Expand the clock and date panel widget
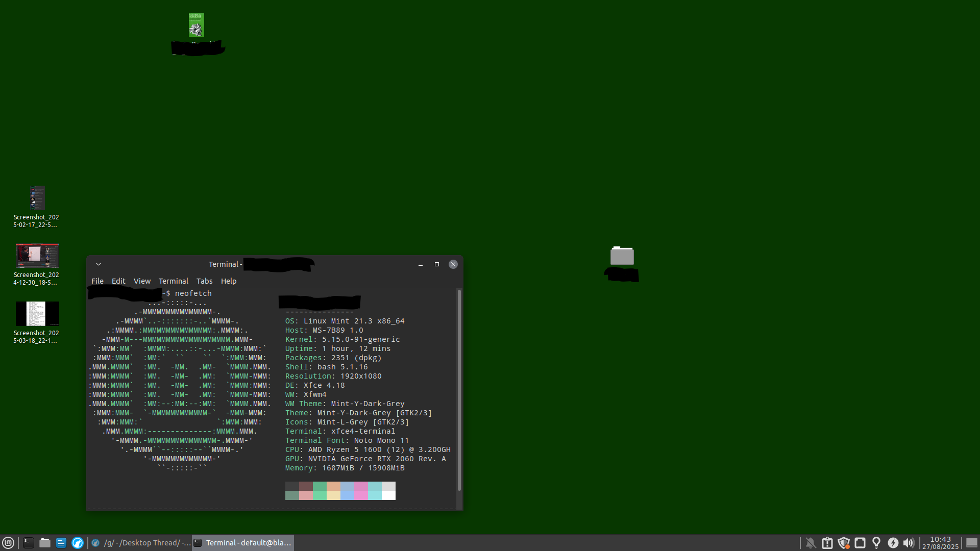The height and width of the screenshot is (551, 980). pyautogui.click(x=940, y=543)
